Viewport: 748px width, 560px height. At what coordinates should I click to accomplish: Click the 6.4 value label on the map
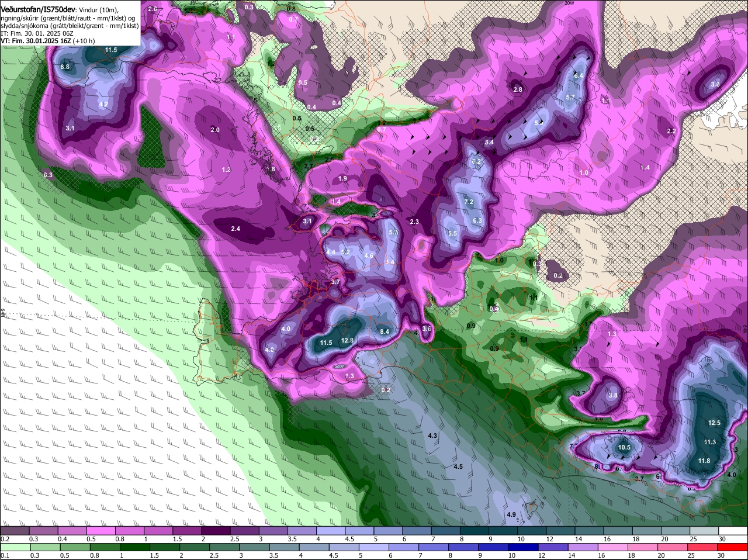579,75
